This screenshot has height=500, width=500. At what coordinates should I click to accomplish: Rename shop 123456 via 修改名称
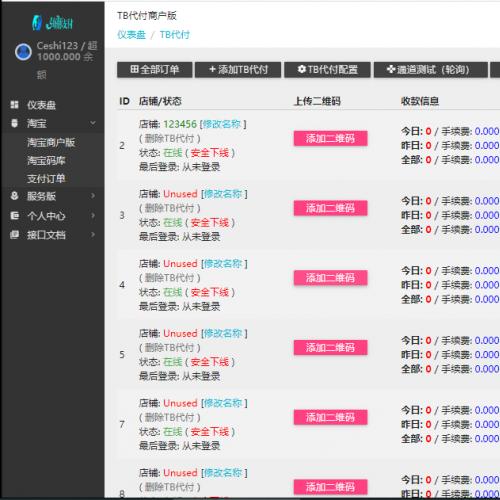(222, 124)
